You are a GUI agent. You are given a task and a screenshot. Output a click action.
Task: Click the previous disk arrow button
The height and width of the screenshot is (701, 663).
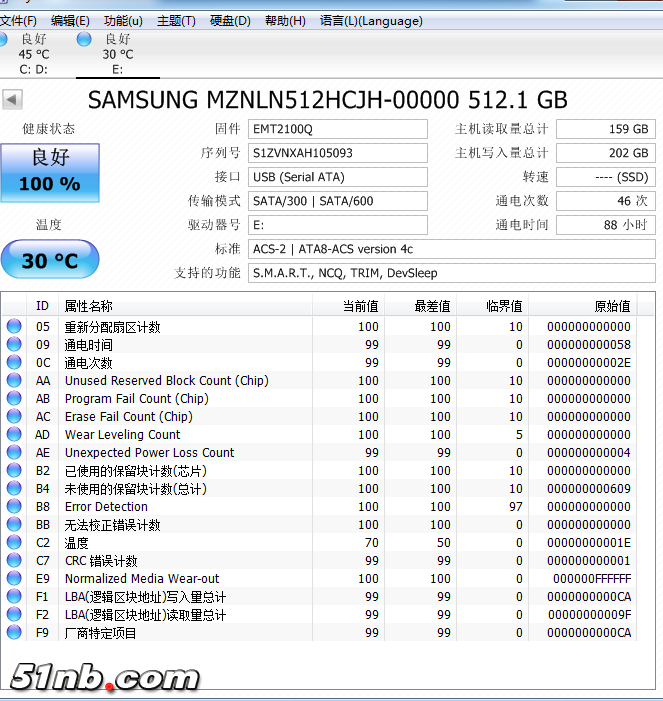pyautogui.click(x=12, y=100)
